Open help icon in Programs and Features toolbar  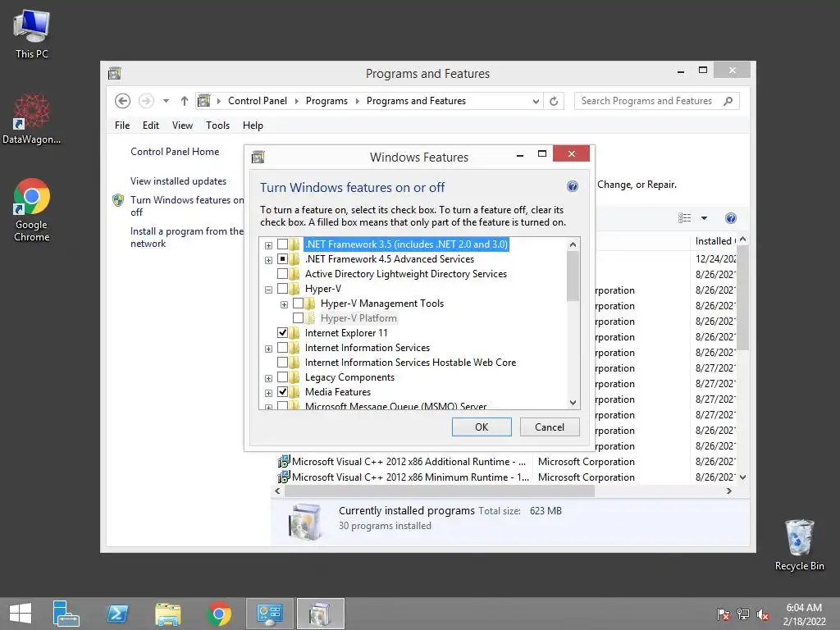coord(731,218)
